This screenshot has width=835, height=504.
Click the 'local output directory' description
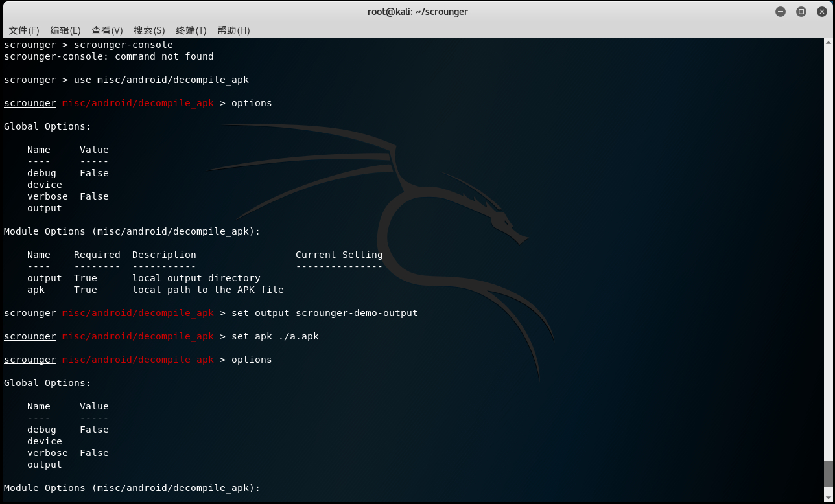coord(196,278)
